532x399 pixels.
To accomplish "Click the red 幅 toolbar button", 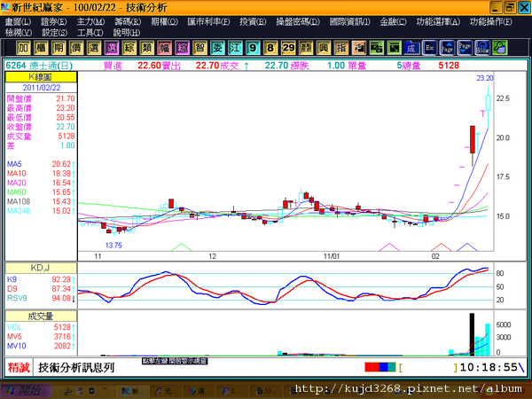I will point(164,48).
